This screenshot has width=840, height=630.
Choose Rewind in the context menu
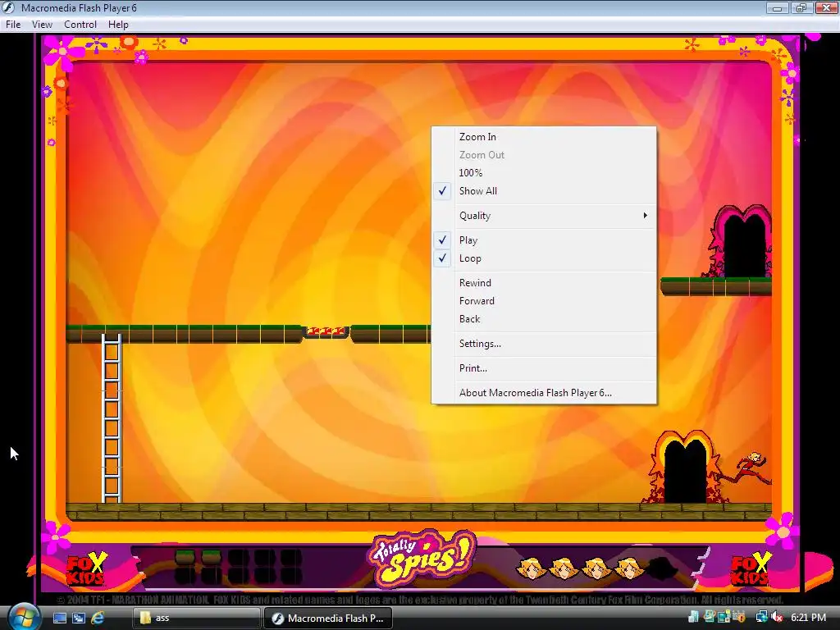pyautogui.click(x=544, y=283)
